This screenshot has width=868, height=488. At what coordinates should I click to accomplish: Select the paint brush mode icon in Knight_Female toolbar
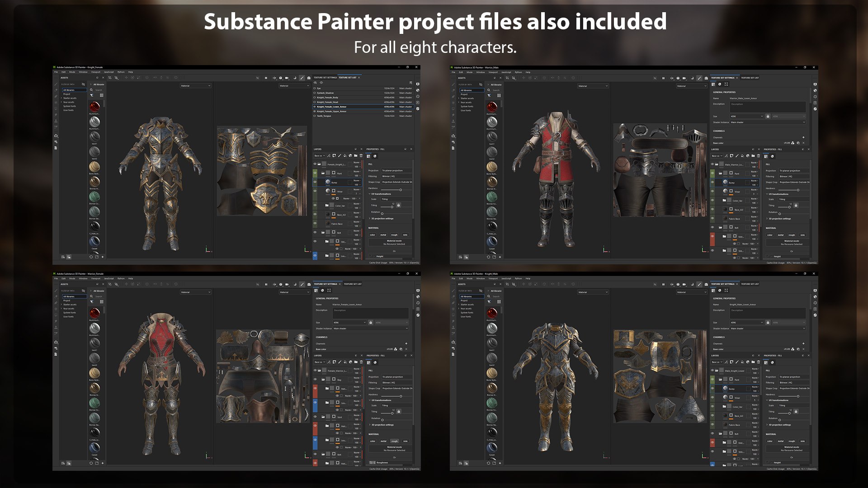pos(302,78)
